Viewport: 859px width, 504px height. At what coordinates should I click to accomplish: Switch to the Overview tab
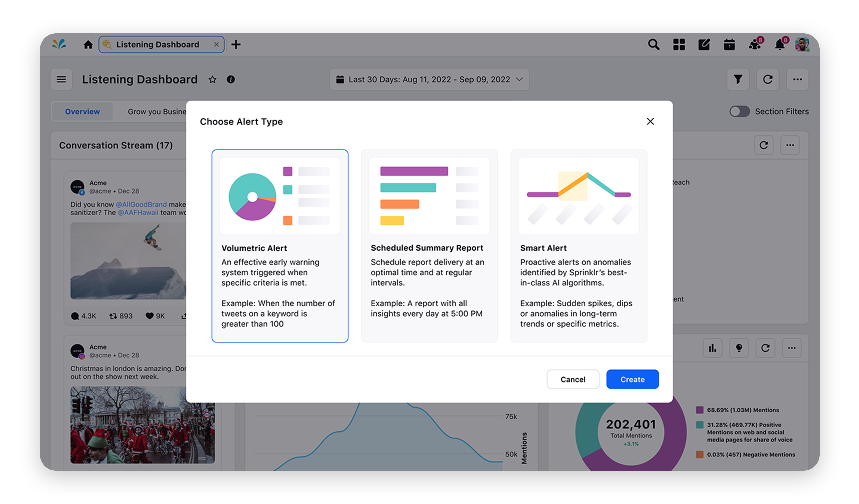pos(82,111)
